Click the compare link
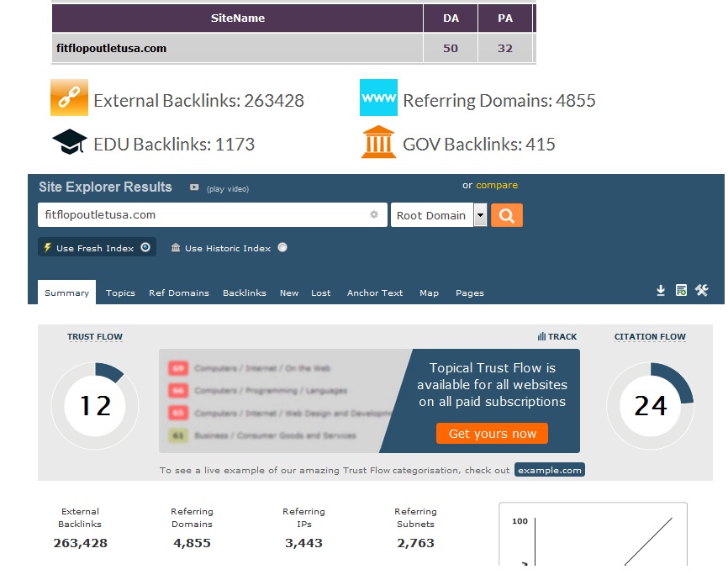Viewport: 728px width, 580px height. coord(496,185)
